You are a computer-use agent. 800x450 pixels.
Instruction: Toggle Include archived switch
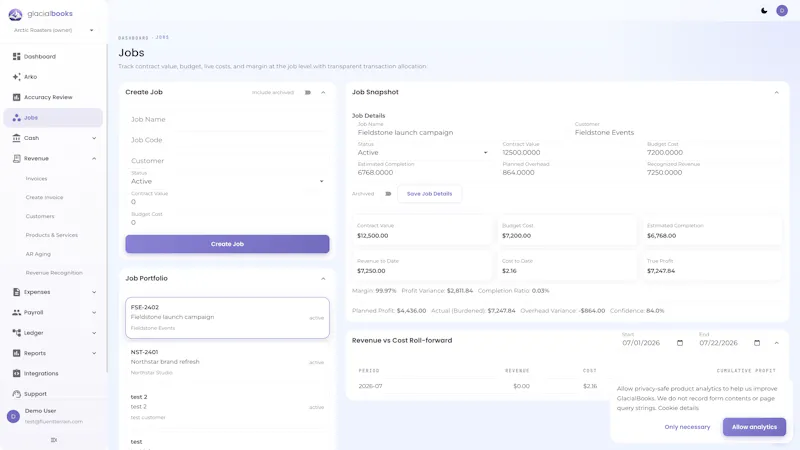[x=308, y=92]
